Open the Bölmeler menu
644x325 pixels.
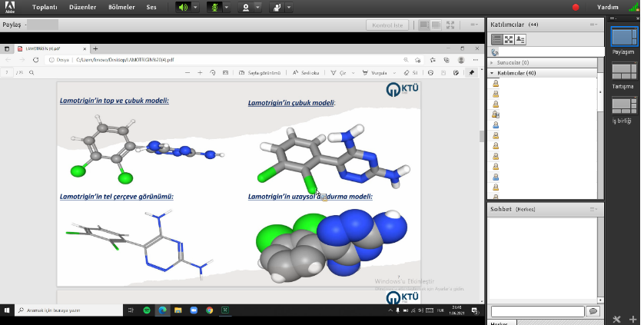(x=120, y=7)
